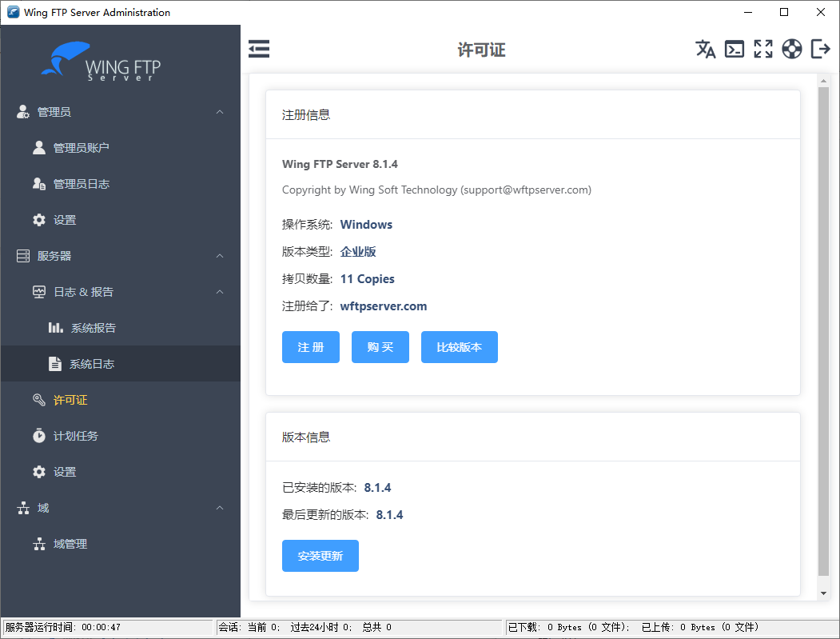
Task: Collapse the 日志 & 报告 section
Action: point(219,291)
